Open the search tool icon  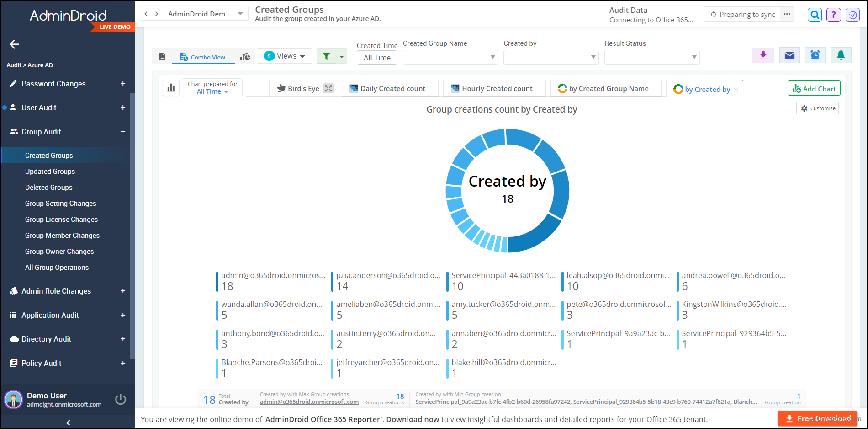click(x=815, y=15)
